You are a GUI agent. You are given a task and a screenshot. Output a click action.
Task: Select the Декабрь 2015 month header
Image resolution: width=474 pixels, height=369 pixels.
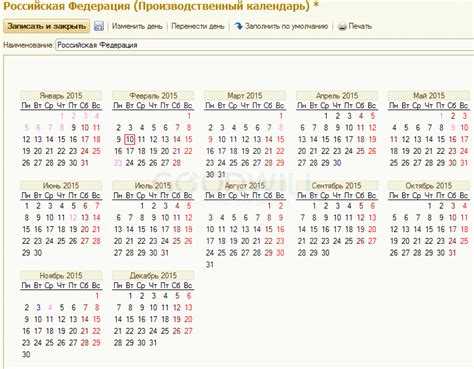(153, 275)
